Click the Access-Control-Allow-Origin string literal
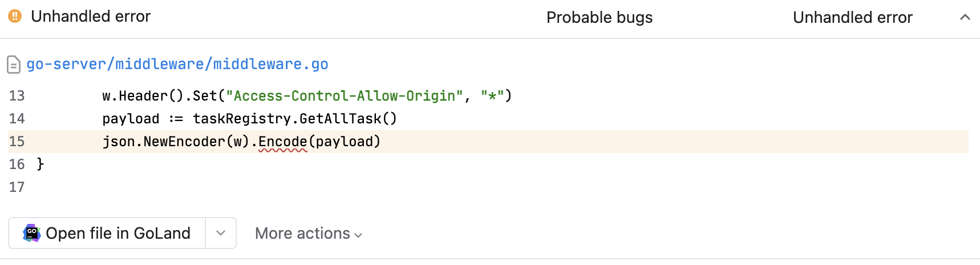980x265 pixels. (344, 95)
